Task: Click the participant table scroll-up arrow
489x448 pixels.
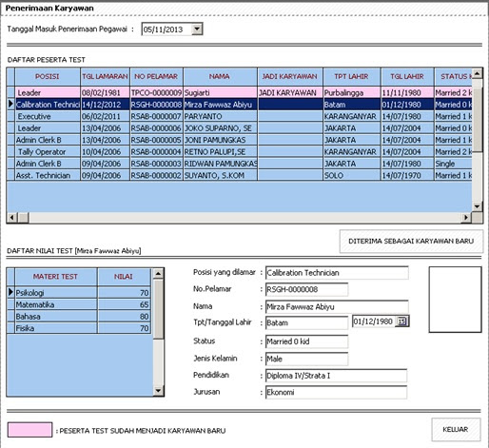Action: click(477, 73)
